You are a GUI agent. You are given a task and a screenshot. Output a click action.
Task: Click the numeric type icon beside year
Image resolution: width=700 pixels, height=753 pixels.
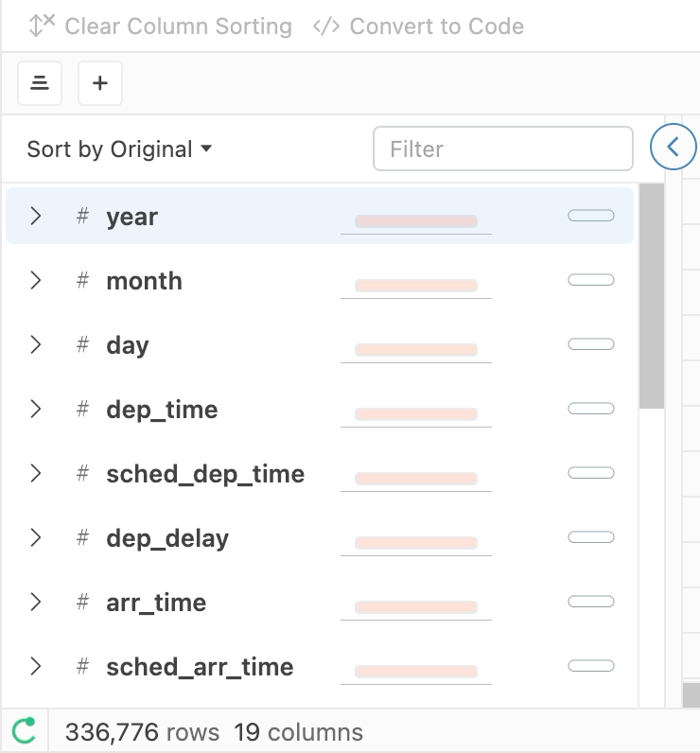coord(83,217)
